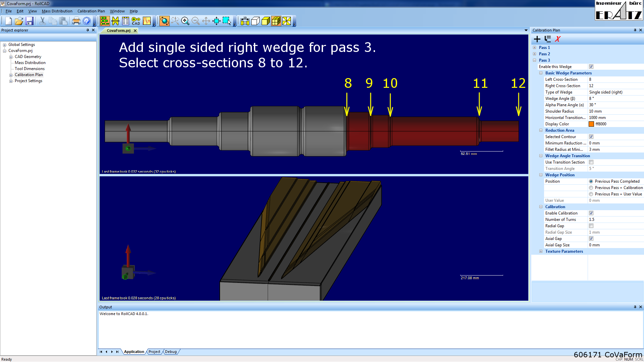Click the zoom out magnifier icon
Viewport: 644px width, 362px height.
196,21
